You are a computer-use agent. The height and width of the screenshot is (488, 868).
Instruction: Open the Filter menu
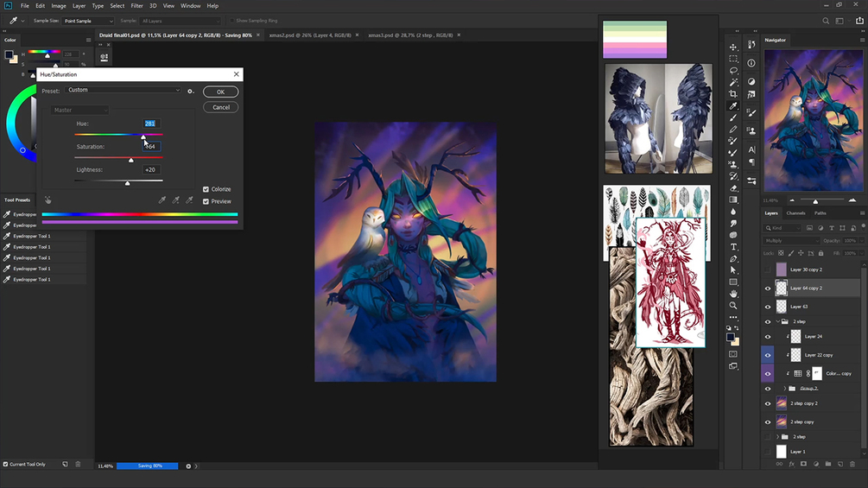pos(136,5)
